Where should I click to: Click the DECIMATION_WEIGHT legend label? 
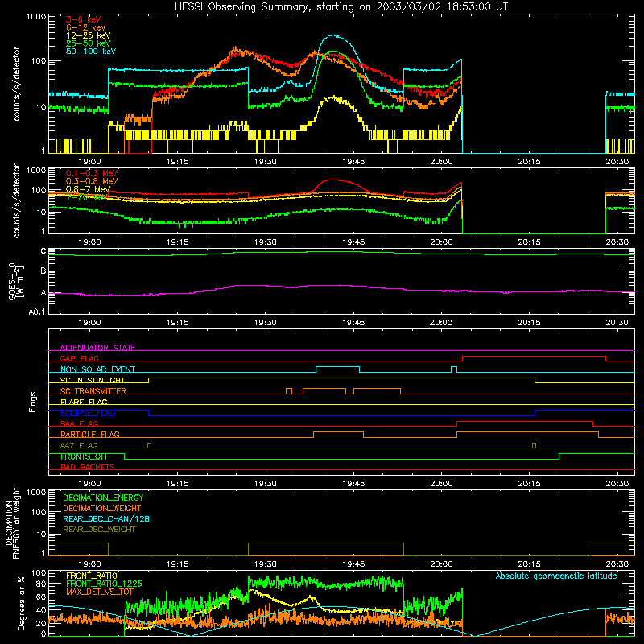[x=102, y=509]
